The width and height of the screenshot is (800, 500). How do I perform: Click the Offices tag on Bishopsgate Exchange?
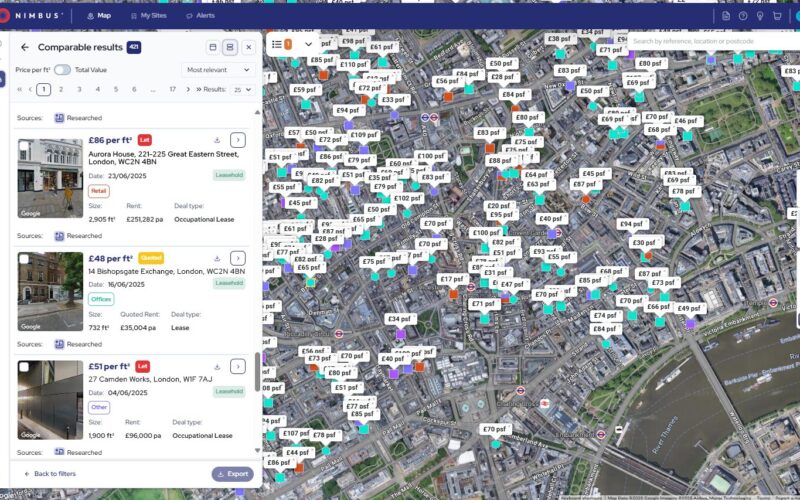click(101, 299)
